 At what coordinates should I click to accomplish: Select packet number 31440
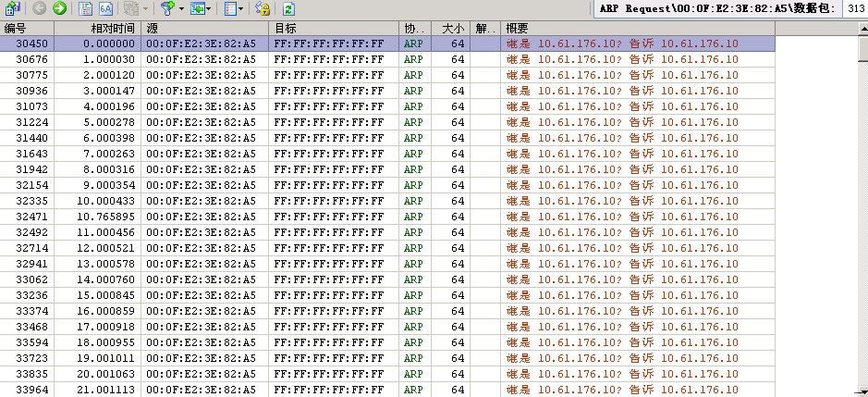click(x=32, y=138)
